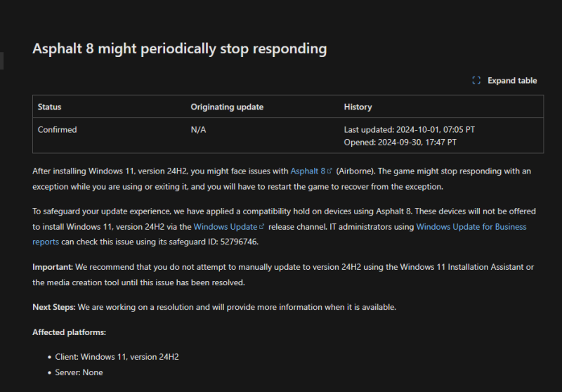Click the Affected platforms heading
562x392 pixels.
[69, 332]
